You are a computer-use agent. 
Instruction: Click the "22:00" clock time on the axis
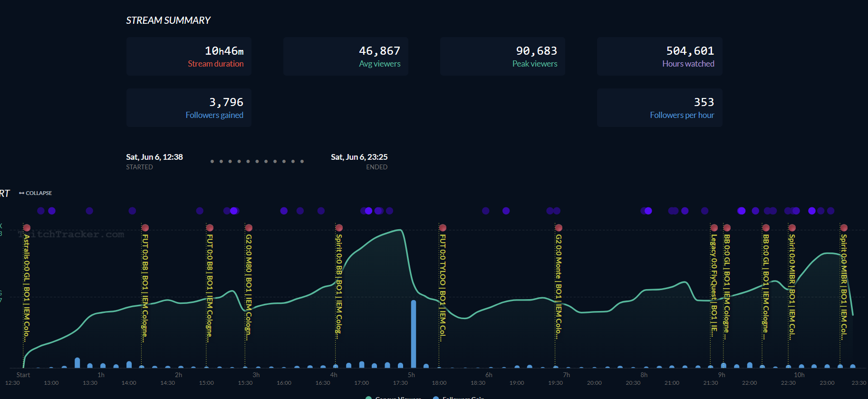749,383
